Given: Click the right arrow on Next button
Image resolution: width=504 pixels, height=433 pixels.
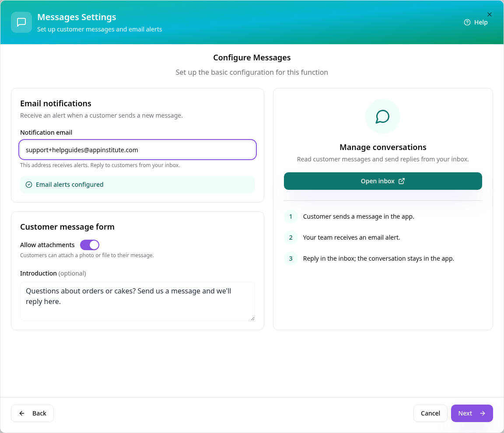Looking at the screenshot, I should point(483,413).
